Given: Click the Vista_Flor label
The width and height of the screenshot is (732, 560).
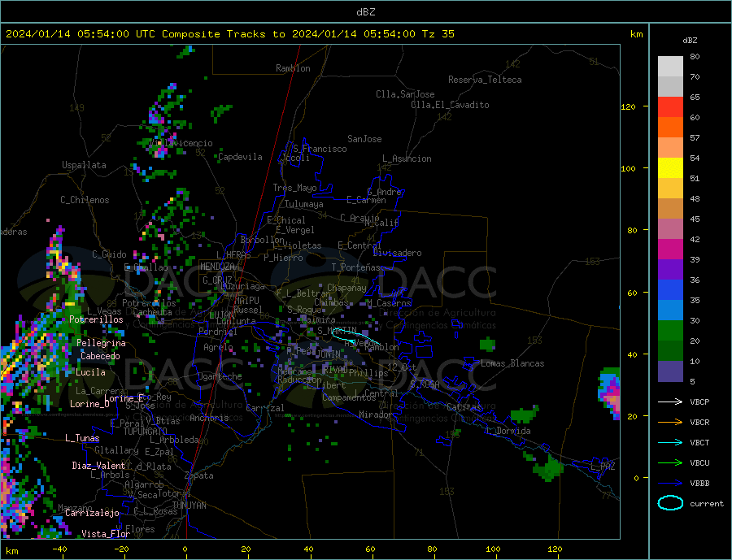Looking at the screenshot, I should [x=106, y=534].
